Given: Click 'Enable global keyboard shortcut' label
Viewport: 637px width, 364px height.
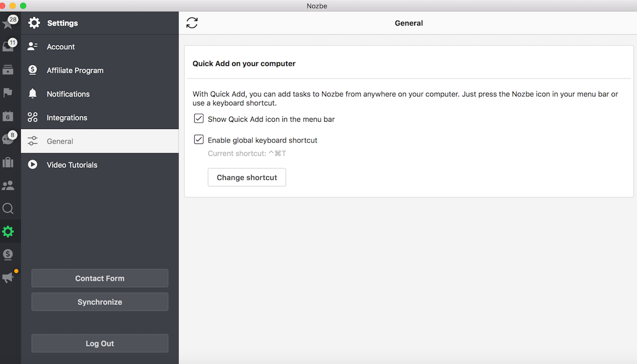Looking at the screenshot, I should (x=262, y=140).
